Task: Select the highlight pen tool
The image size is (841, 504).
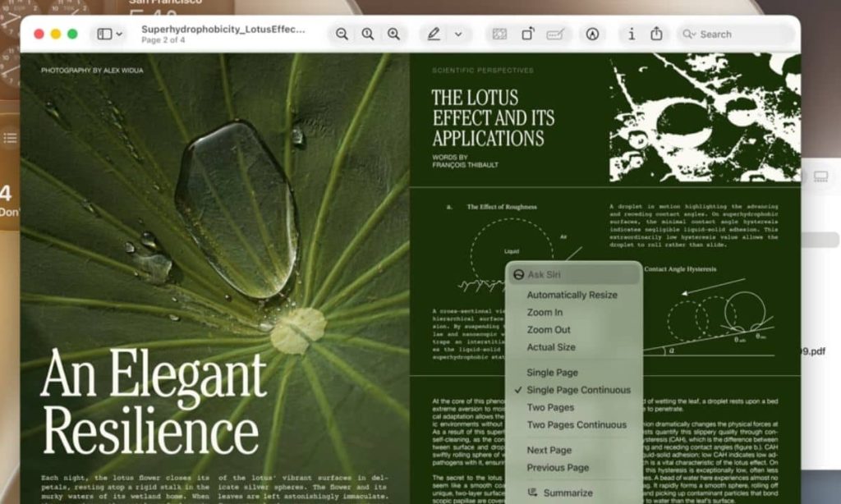Action: [434, 34]
